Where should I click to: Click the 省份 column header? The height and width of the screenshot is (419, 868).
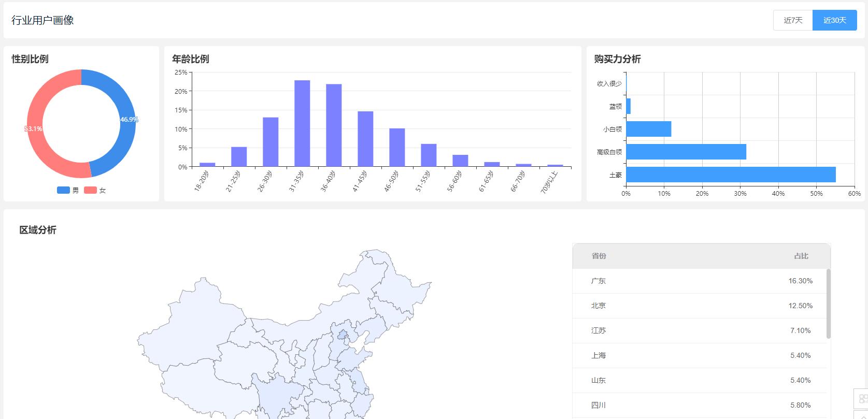pyautogui.click(x=599, y=256)
